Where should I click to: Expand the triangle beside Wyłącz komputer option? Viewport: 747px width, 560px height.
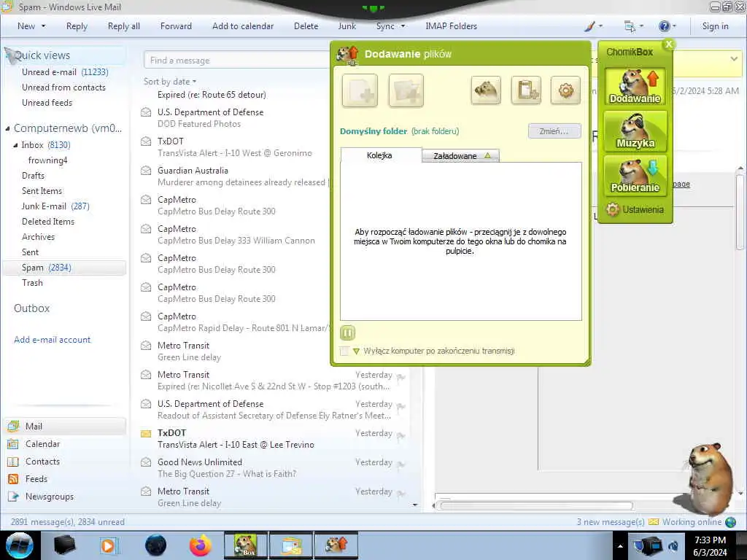[x=356, y=351]
